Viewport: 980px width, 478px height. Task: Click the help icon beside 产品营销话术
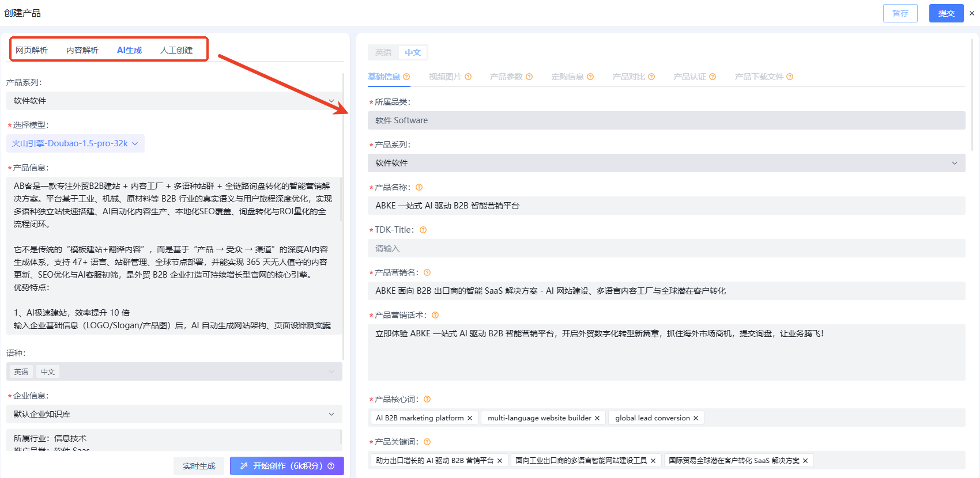click(435, 315)
